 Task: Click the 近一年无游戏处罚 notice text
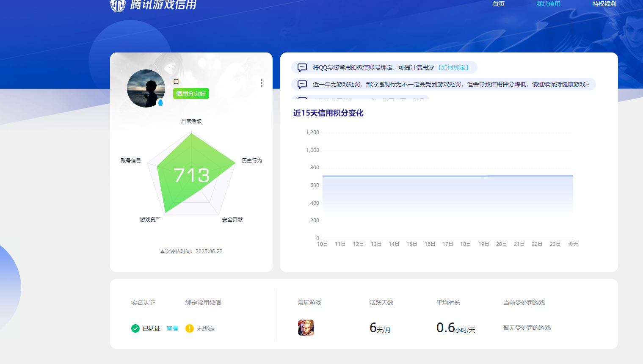[451, 84]
